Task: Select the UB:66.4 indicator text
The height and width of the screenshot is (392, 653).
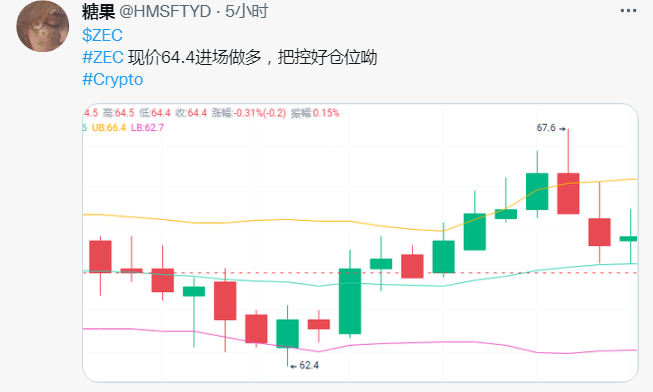Action: pos(109,128)
